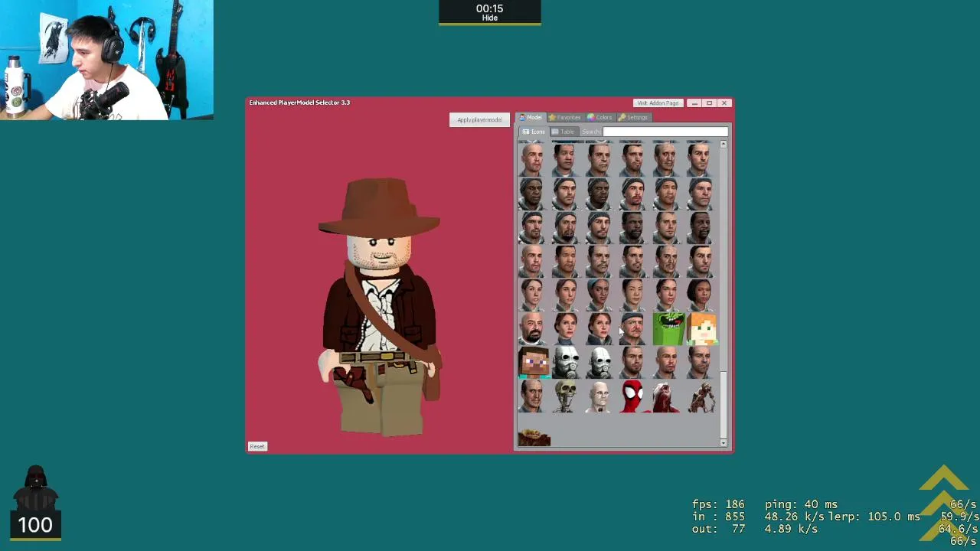The height and width of the screenshot is (551, 980).
Task: Minimize the PlayerModel Selector window
Action: pos(694,103)
